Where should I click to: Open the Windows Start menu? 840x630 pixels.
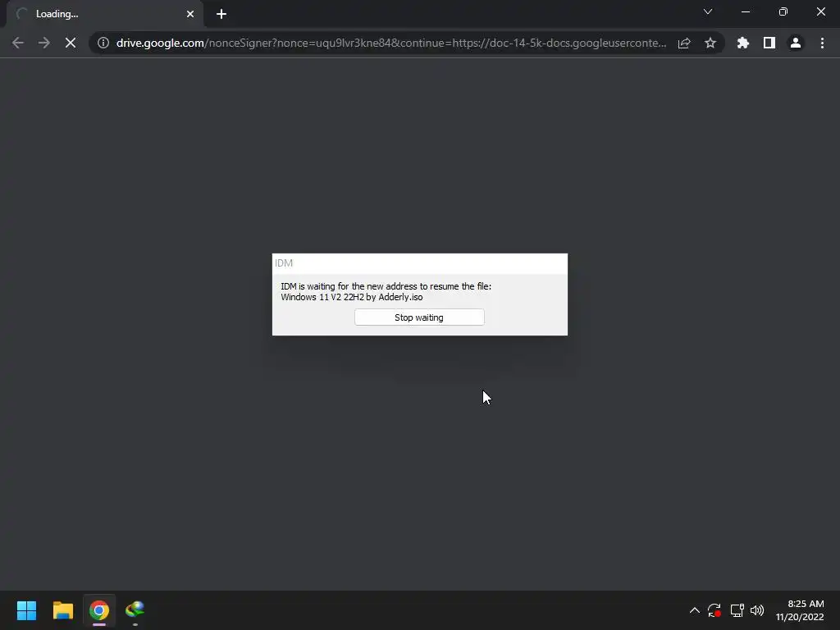pos(27,610)
